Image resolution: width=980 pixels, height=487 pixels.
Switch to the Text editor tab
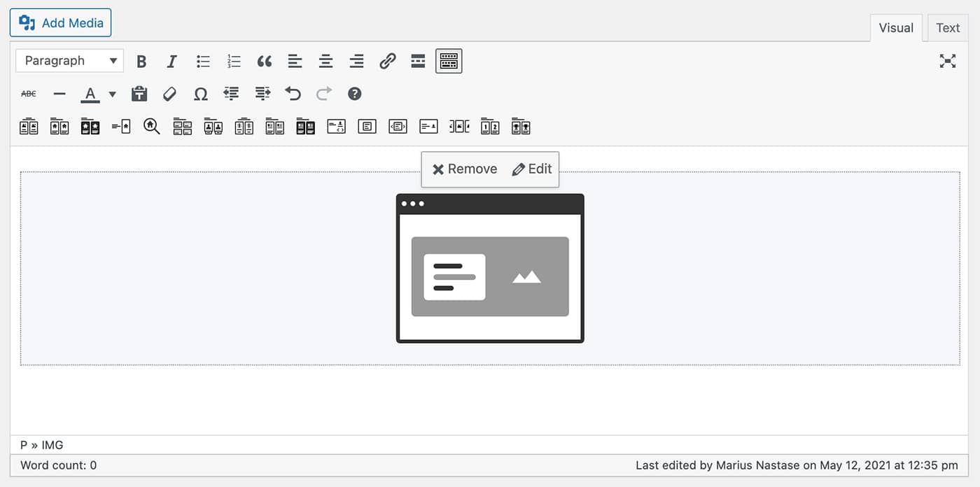click(948, 28)
